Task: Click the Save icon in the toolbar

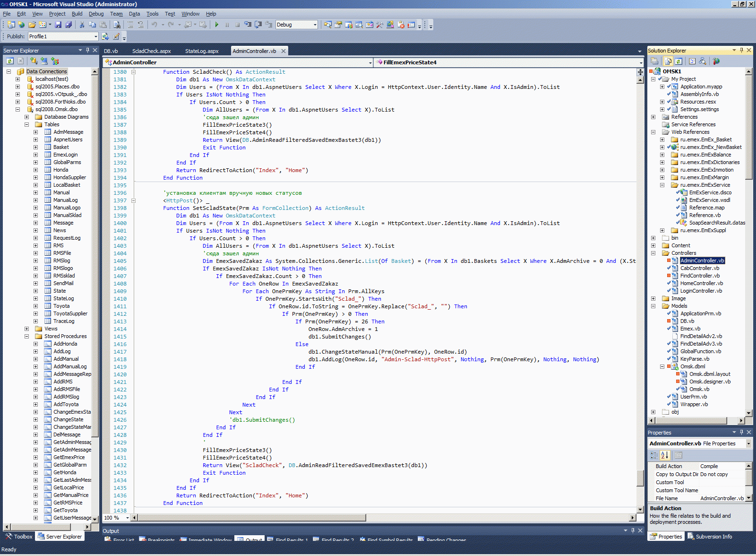Action: [58, 25]
